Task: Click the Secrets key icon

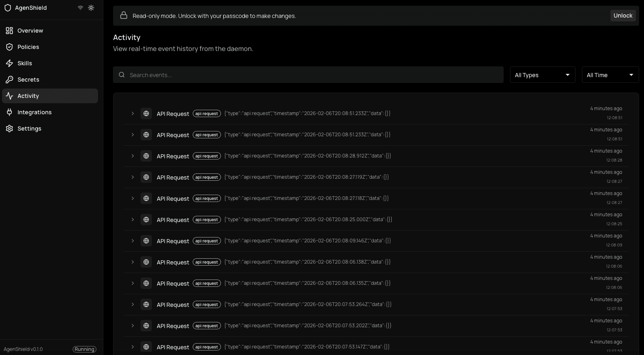Action: (9, 80)
